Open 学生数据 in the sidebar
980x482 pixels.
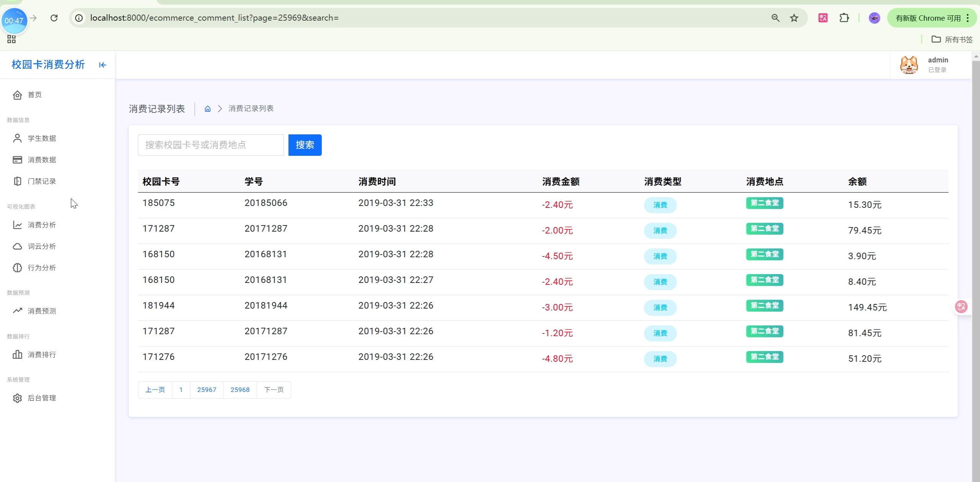click(42, 138)
